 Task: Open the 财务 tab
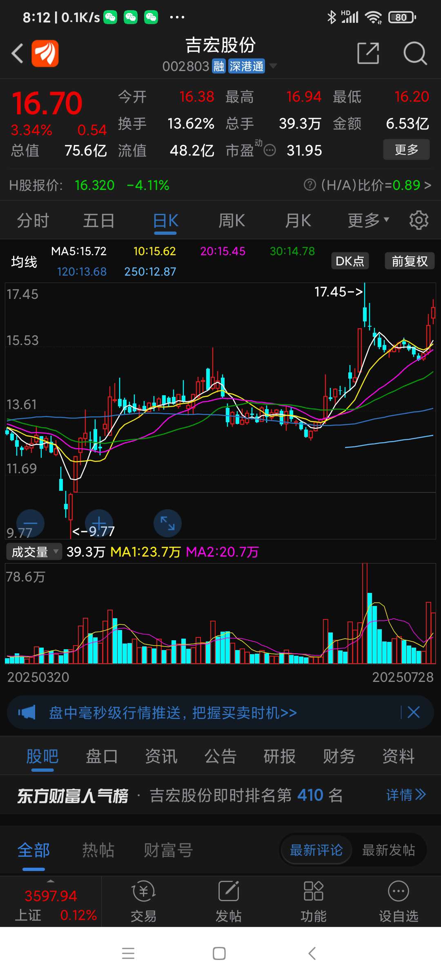[339, 756]
